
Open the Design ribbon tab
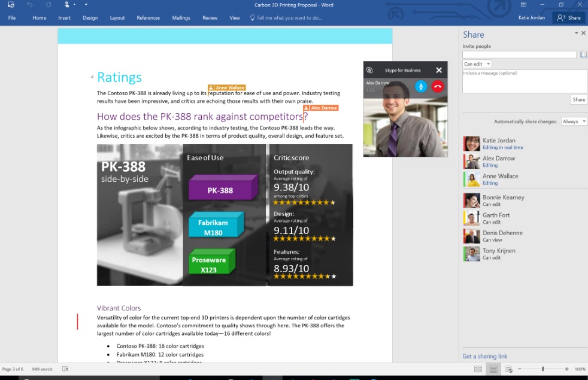click(x=90, y=17)
